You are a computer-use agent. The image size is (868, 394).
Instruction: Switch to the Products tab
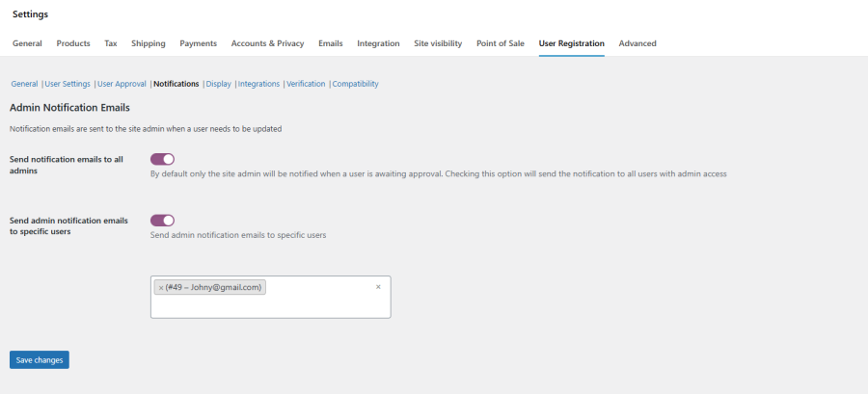(x=73, y=43)
